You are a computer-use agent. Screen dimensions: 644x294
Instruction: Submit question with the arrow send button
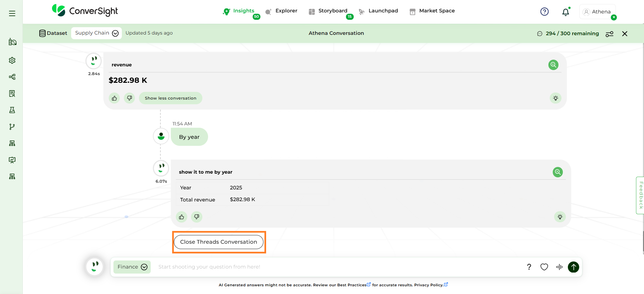(x=573, y=267)
